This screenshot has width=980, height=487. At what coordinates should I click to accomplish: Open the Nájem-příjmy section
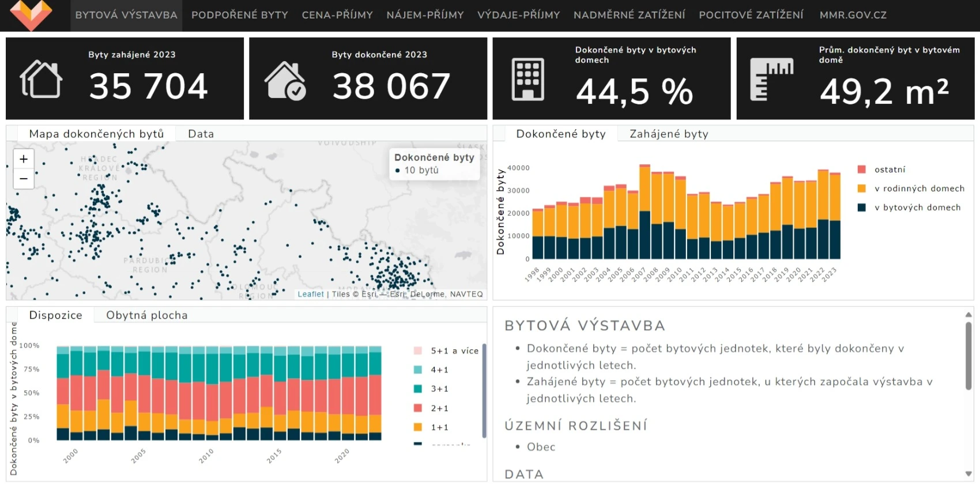[x=425, y=15]
